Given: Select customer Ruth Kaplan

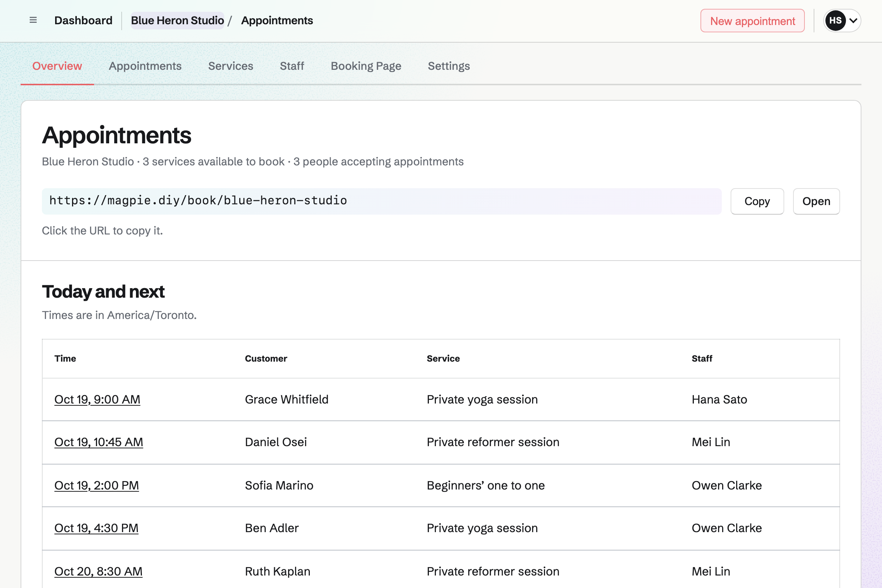Looking at the screenshot, I should [x=277, y=571].
